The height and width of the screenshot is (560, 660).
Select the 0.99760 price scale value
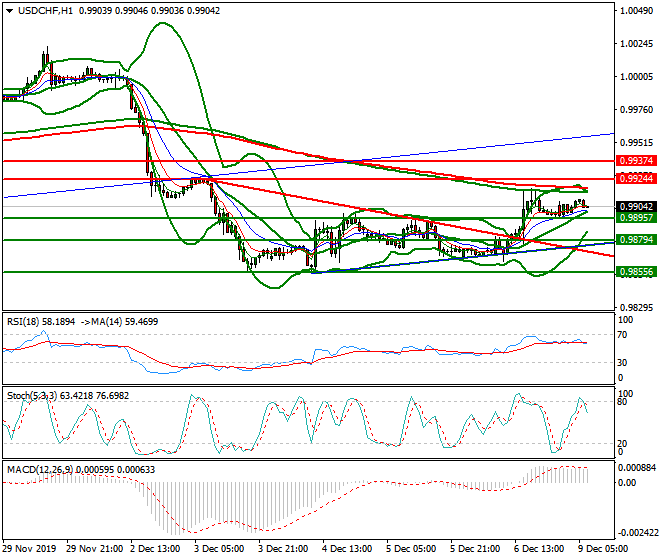[637, 109]
